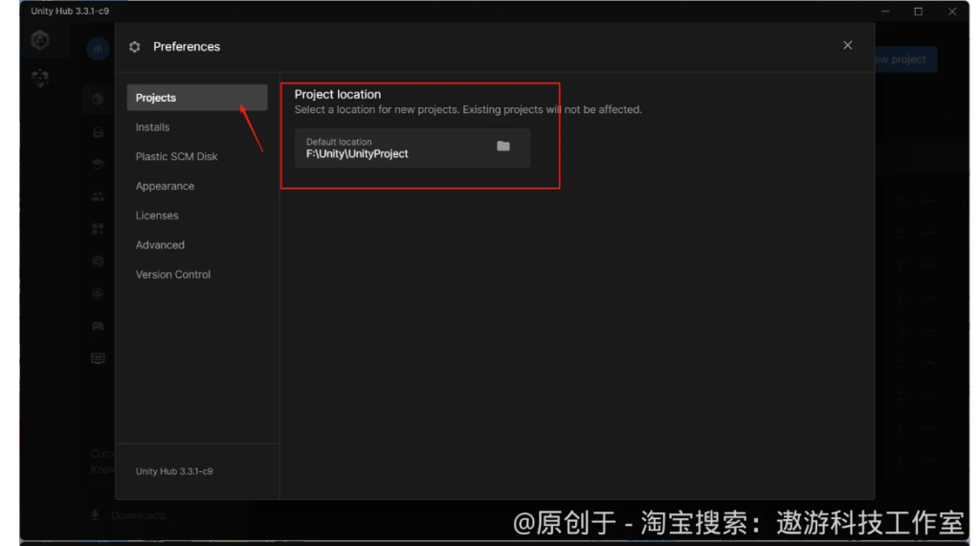Click the Community people icon in sidebar
Screen dimensions: 980x546
98,196
